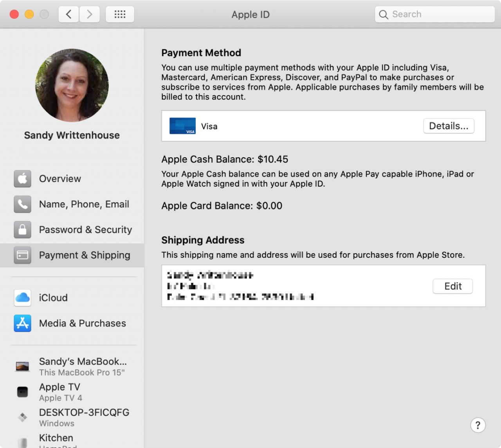Click the Apple TV device icon
Image resolution: width=501 pixels, height=448 pixels.
23,392
